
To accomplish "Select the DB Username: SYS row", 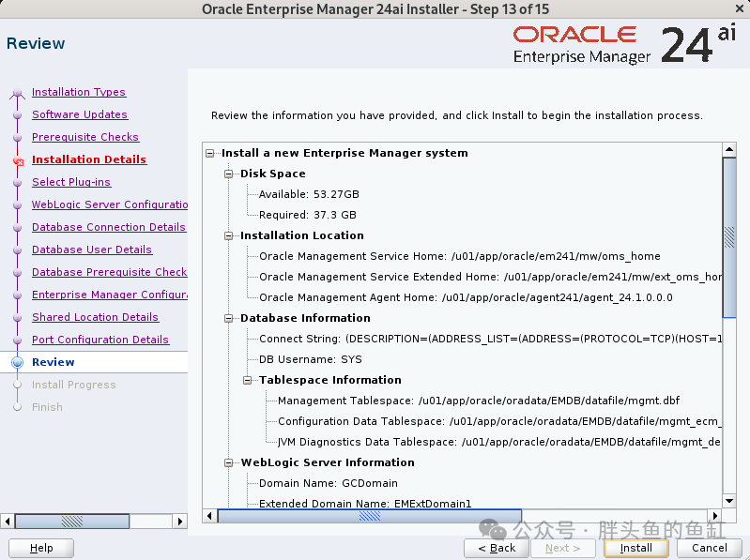I will pos(311,359).
